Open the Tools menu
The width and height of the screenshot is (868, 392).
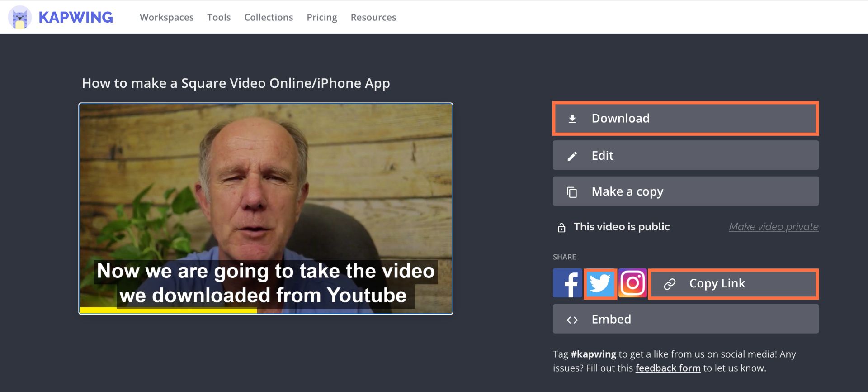point(219,17)
